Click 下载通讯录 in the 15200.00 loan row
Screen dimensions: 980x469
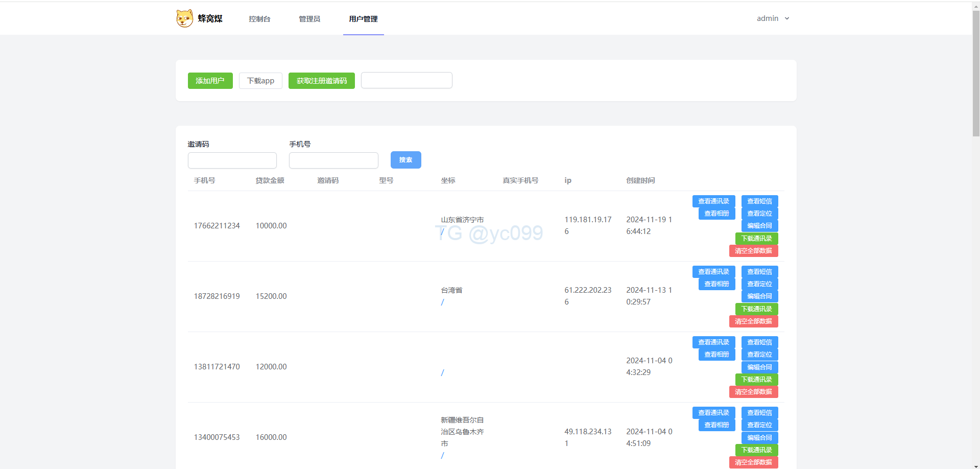pyautogui.click(x=756, y=309)
